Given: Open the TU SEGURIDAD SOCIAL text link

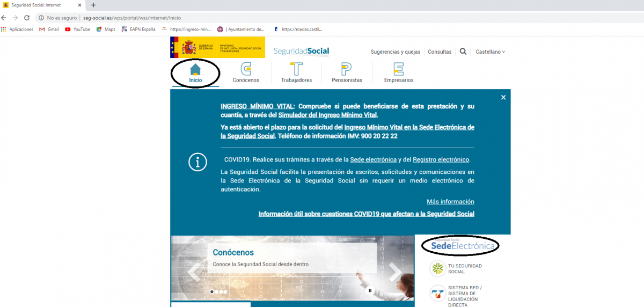Looking at the screenshot, I should 465,268.
